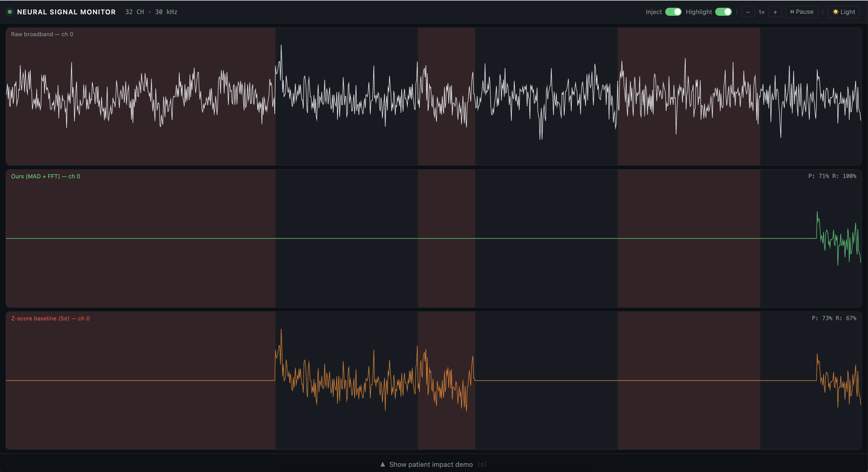868x472 pixels.
Task: Click the Z-score baseline (5σ) panel label
Action: coord(50,318)
